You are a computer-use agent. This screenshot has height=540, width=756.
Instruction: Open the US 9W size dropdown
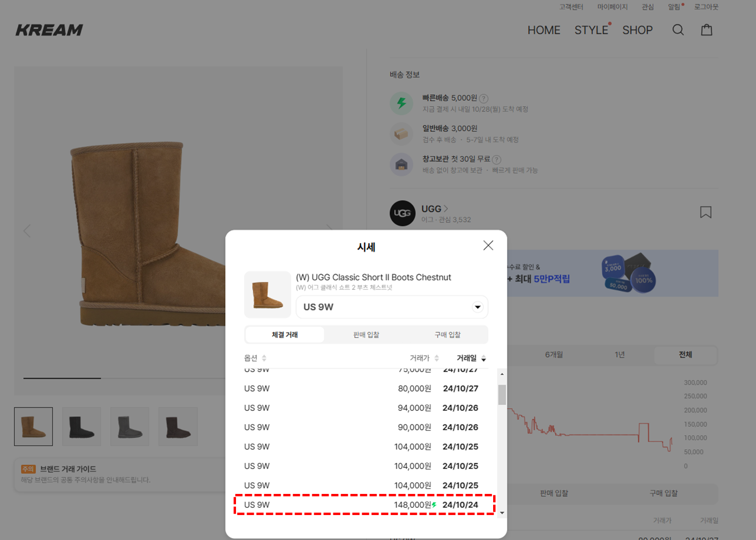coord(392,307)
